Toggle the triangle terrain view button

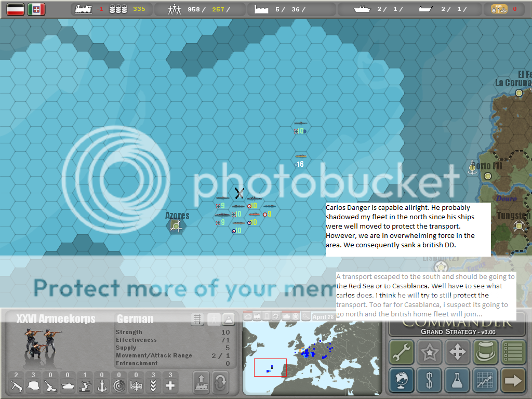(228, 319)
